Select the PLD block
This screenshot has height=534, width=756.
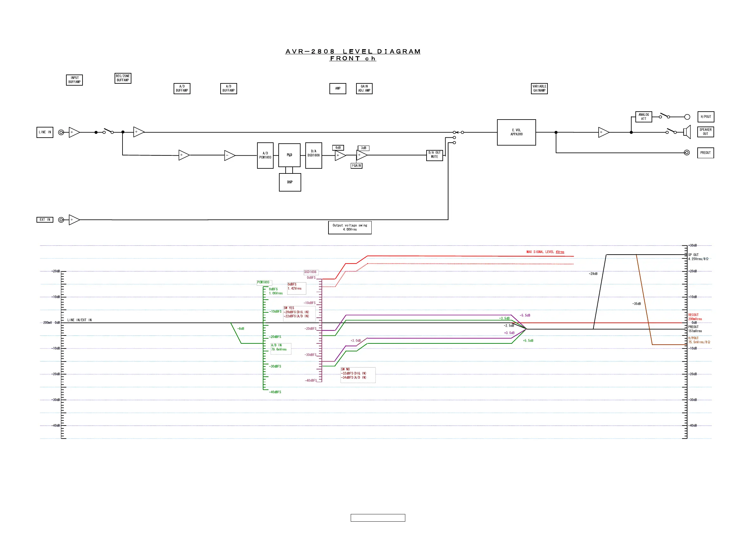pos(289,155)
